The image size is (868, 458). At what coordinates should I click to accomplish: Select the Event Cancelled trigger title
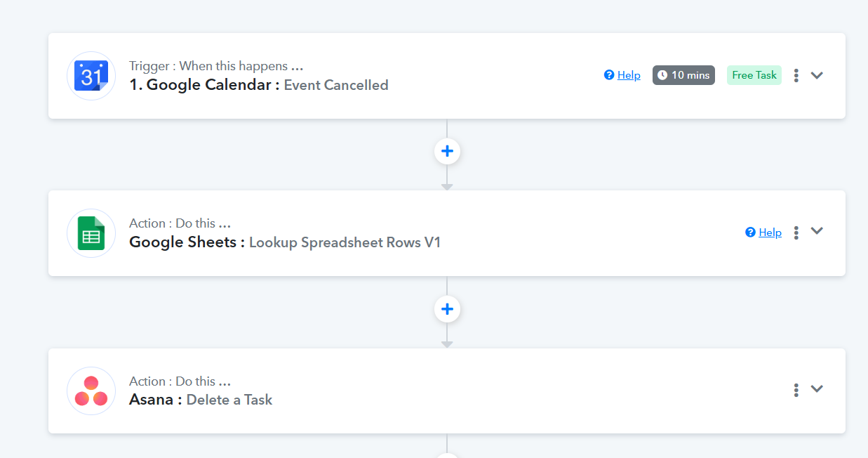[x=336, y=85]
